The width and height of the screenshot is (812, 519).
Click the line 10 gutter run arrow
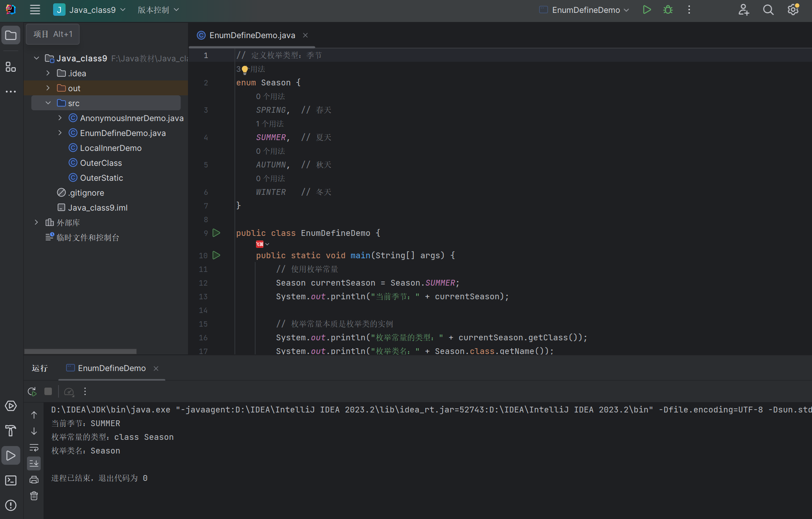pyautogui.click(x=216, y=255)
